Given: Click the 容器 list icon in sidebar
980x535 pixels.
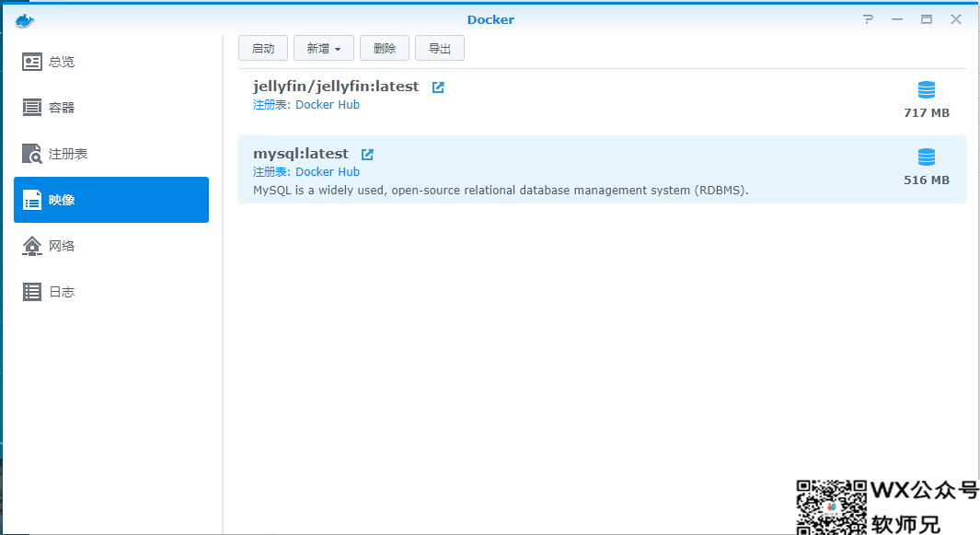Looking at the screenshot, I should point(32,108).
